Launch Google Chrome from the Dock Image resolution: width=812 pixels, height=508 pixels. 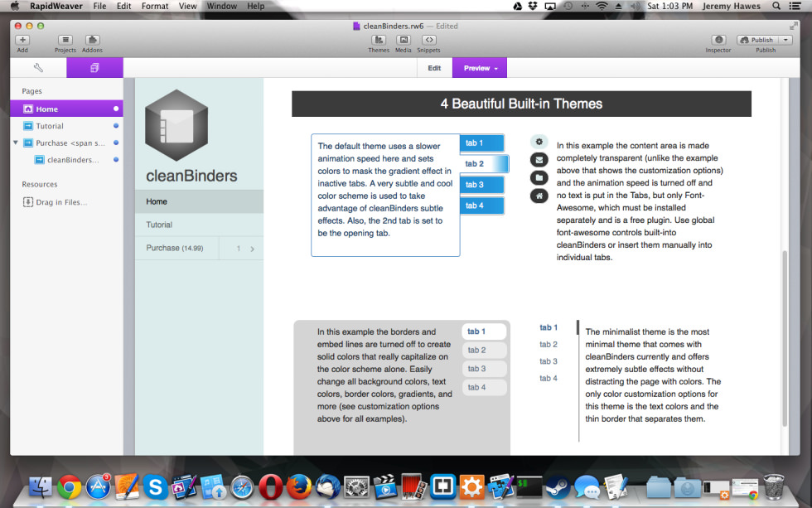(x=69, y=487)
